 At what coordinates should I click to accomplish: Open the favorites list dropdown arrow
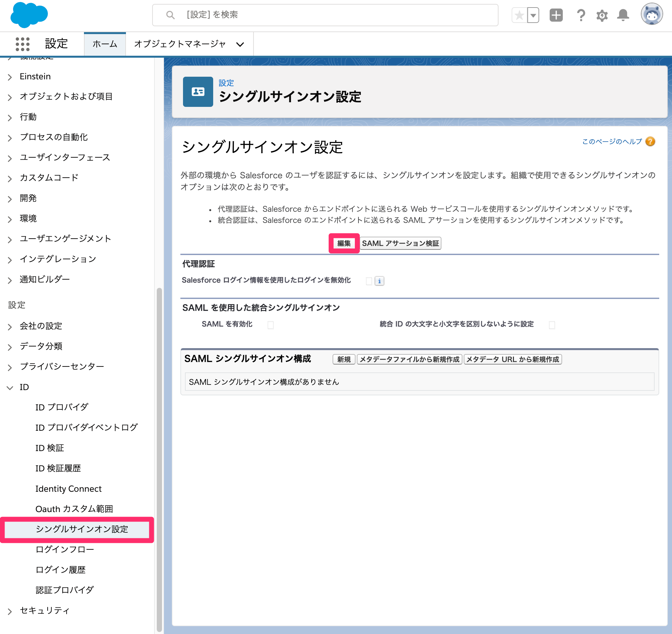tap(533, 15)
